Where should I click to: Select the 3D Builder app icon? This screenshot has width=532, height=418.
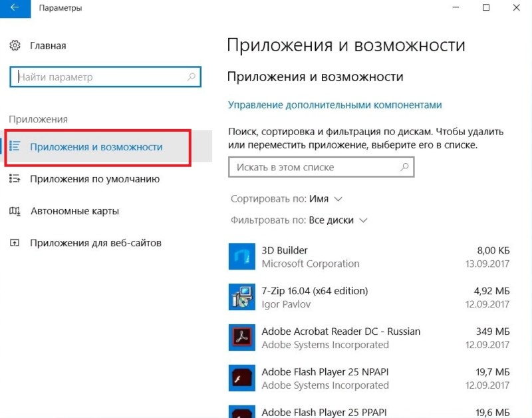click(x=241, y=256)
